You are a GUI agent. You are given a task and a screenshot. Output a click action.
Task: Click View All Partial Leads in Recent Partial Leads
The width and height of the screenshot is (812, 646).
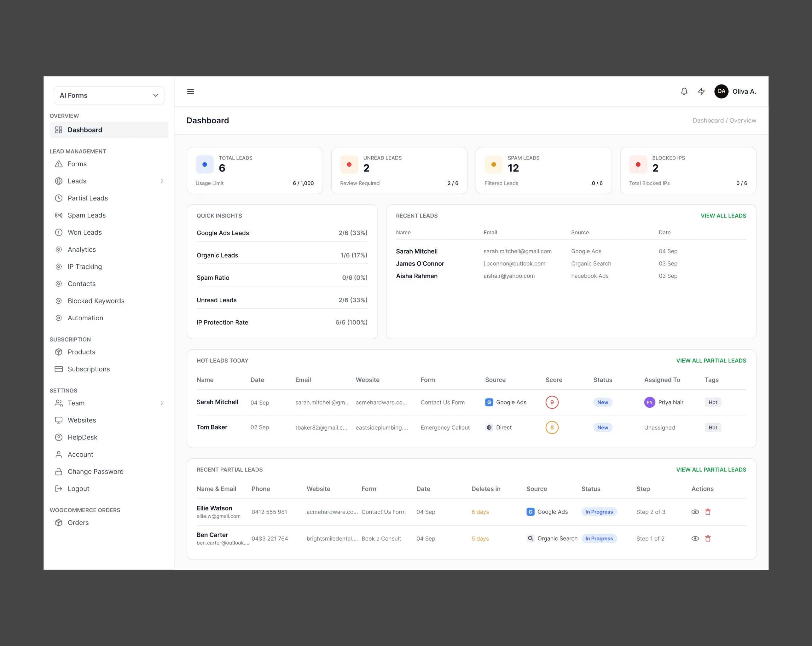(x=711, y=470)
